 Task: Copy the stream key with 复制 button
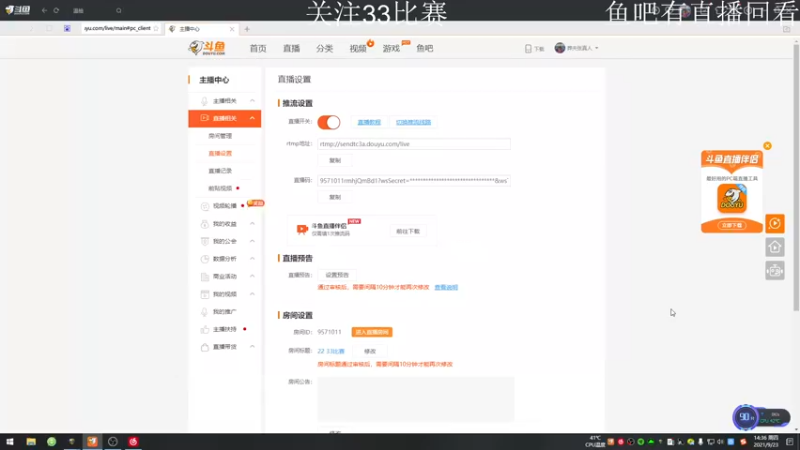click(x=335, y=197)
